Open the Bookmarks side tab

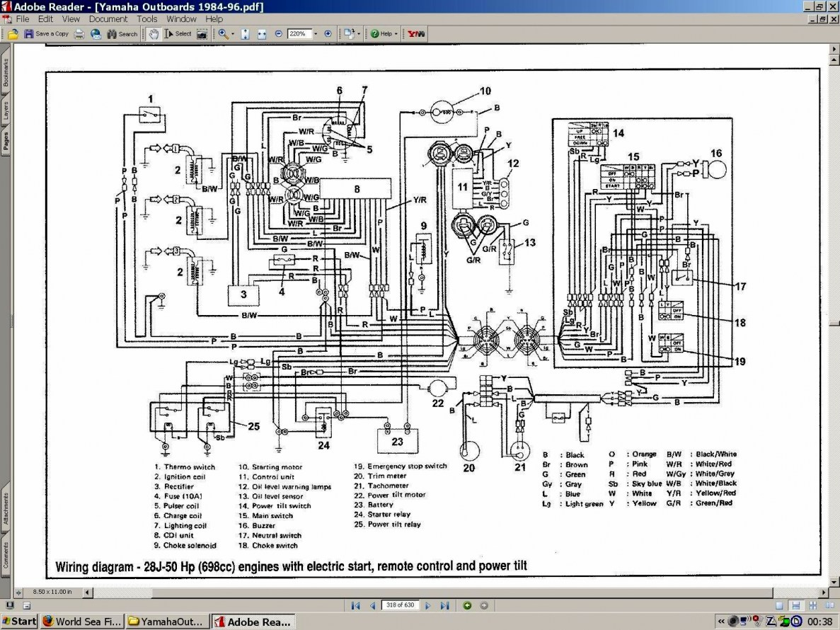(6, 72)
